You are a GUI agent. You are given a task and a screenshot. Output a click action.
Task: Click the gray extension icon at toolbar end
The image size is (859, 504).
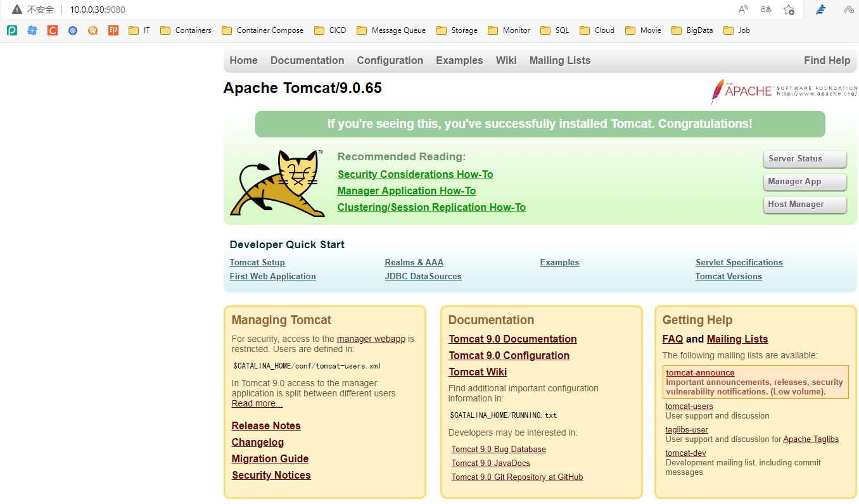[849, 9]
